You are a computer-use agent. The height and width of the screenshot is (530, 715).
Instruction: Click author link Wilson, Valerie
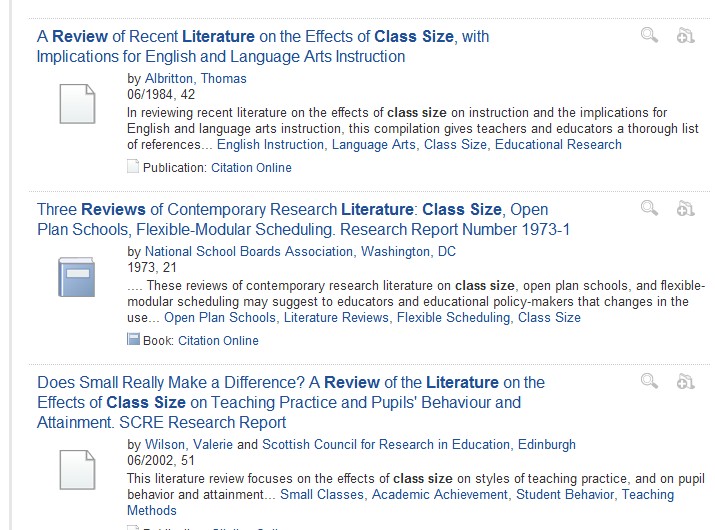[x=188, y=444]
